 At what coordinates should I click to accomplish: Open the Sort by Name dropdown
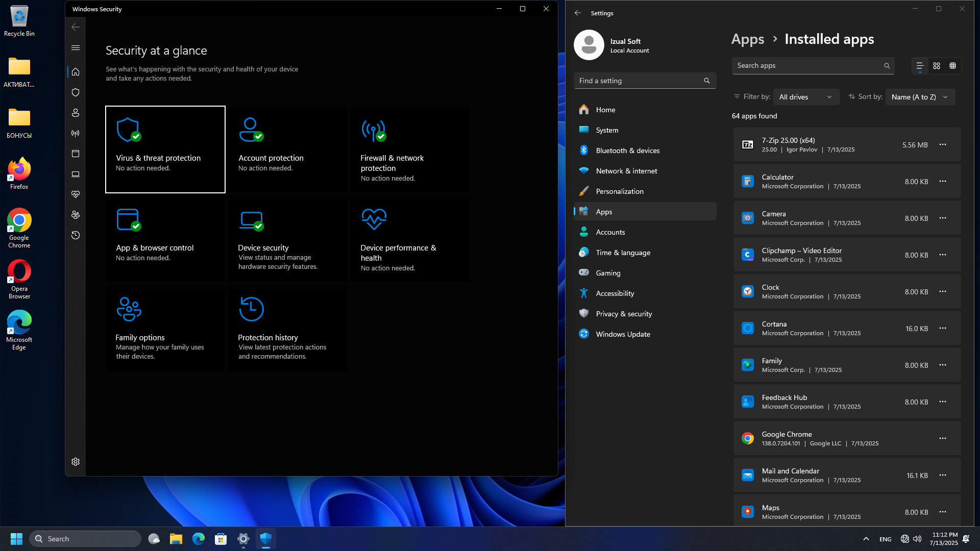920,97
